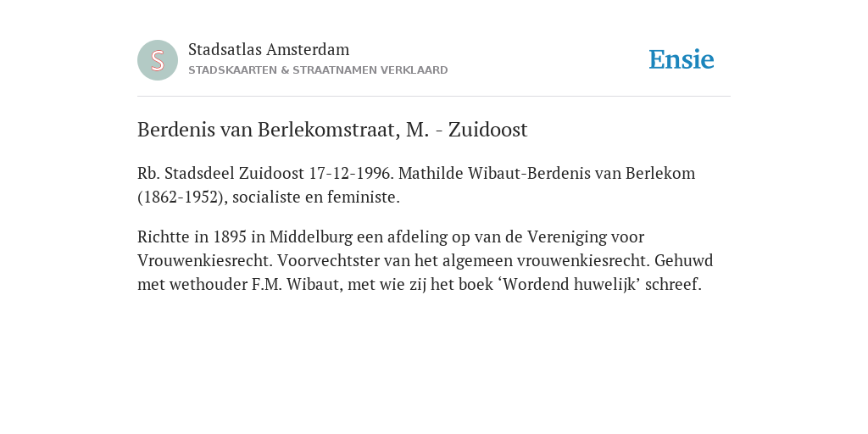Click the heading "Berdenis van Berlekomstraat, M."
Viewport: 868px width, 434px height.
(x=283, y=130)
